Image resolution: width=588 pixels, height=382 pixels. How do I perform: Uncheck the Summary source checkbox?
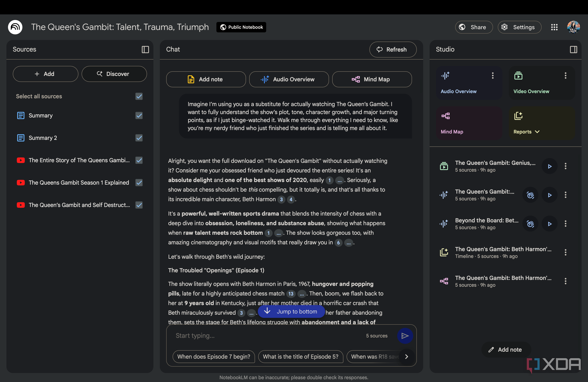tap(139, 115)
